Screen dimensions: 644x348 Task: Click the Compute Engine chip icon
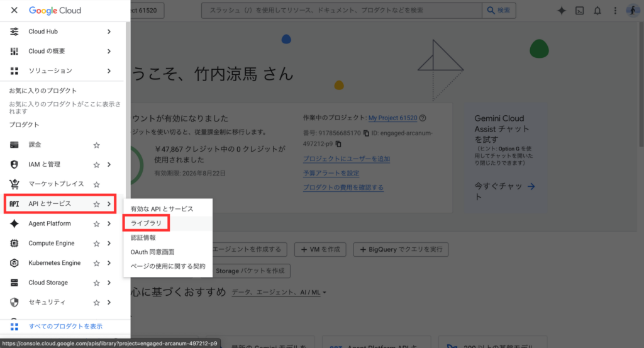coord(14,244)
